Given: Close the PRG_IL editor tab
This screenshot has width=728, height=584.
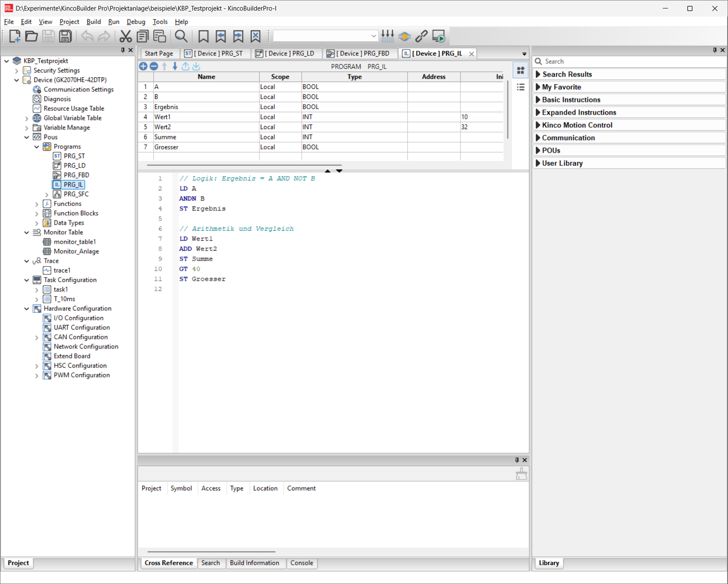Looking at the screenshot, I should tap(471, 54).
